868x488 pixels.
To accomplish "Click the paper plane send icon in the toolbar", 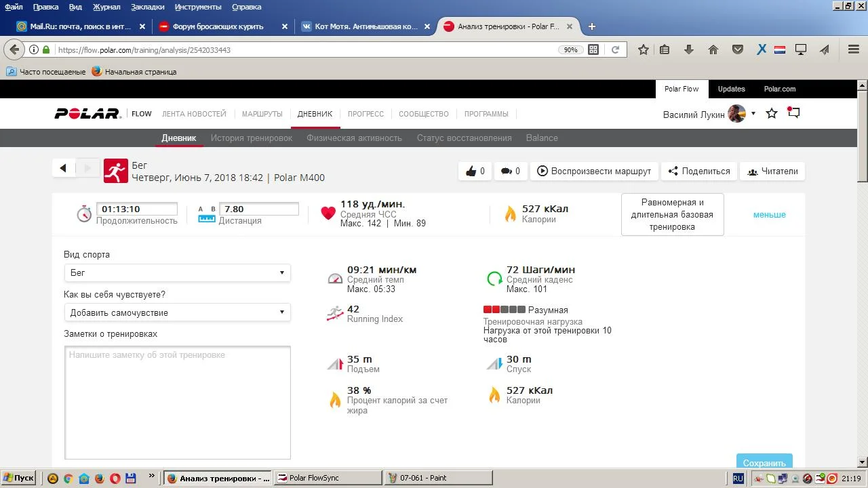I will [825, 49].
